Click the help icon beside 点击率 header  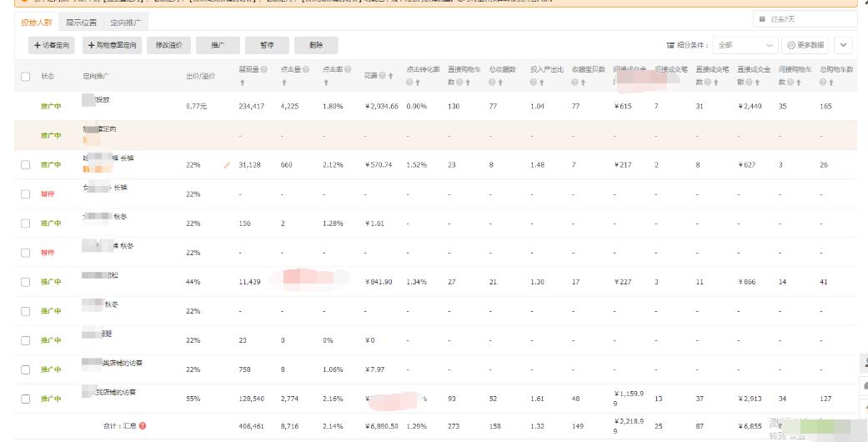click(348, 69)
